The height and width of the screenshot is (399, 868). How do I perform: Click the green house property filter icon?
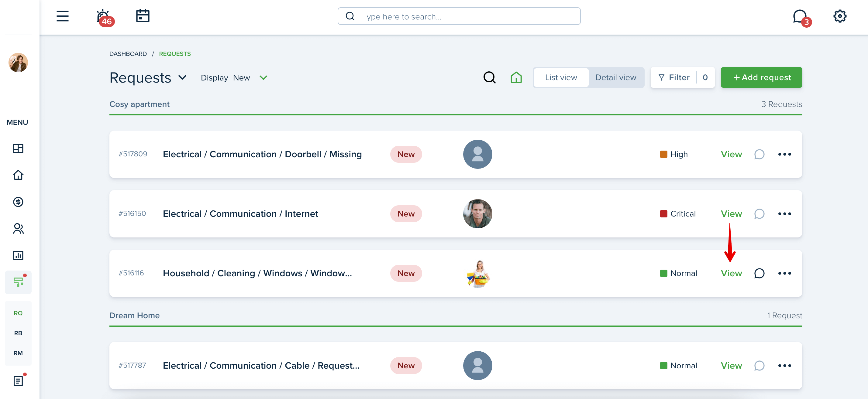[516, 77]
